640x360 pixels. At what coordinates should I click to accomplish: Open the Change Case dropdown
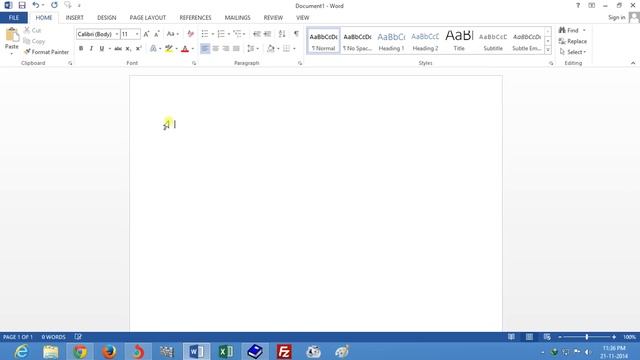[173, 34]
